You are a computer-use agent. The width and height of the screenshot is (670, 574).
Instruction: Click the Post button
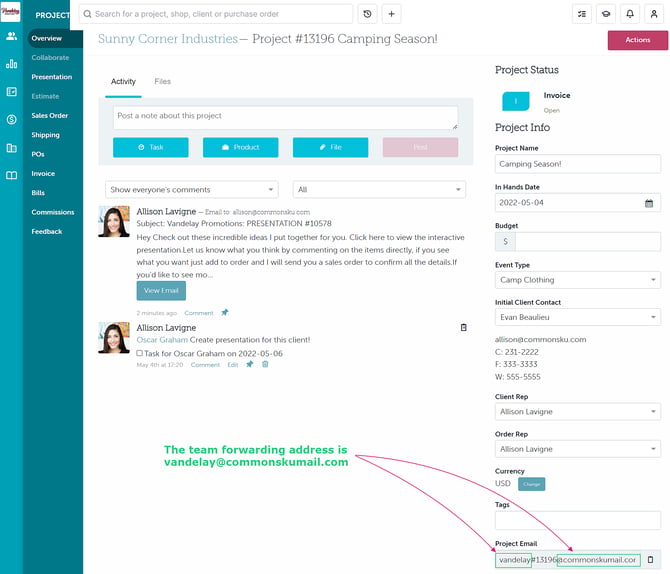420,147
